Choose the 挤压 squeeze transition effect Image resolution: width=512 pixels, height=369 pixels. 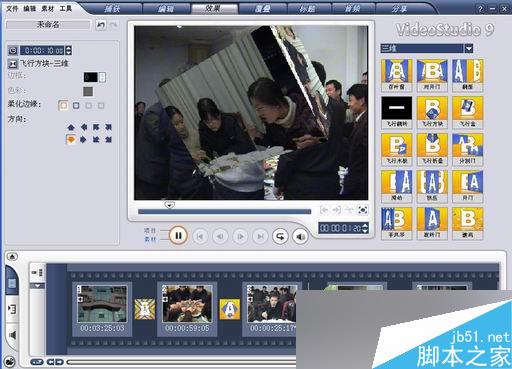(432, 186)
